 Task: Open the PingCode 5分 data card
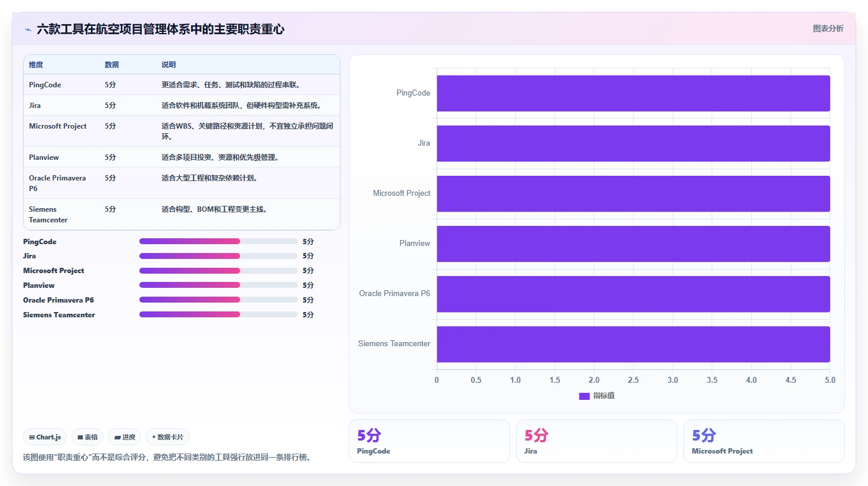pyautogui.click(x=430, y=441)
